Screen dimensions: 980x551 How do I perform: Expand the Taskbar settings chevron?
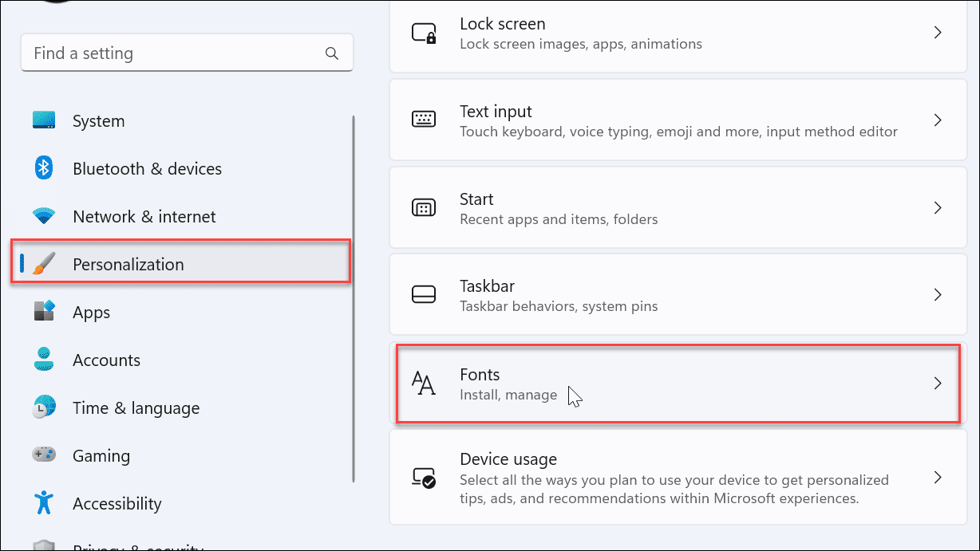click(x=938, y=294)
